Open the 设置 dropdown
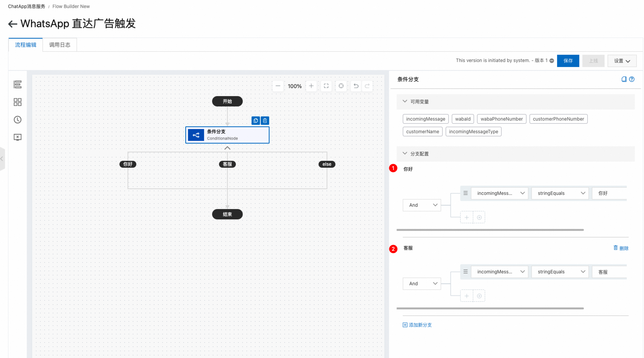This screenshot has height=358, width=644. pos(622,61)
